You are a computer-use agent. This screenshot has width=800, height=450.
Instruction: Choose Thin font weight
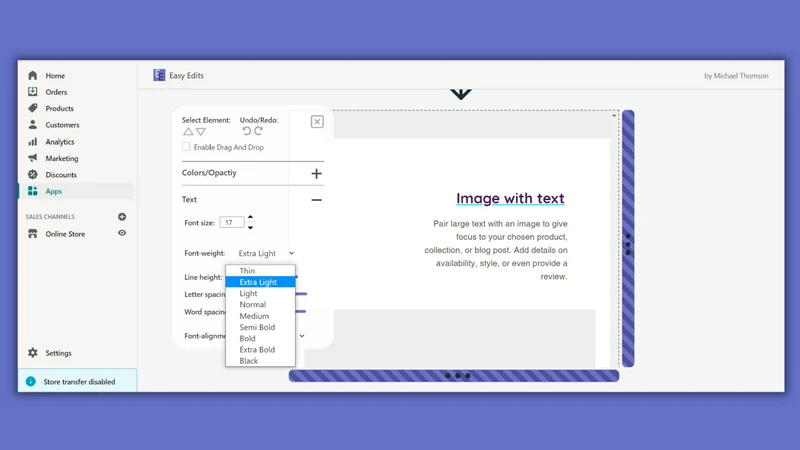pos(260,270)
